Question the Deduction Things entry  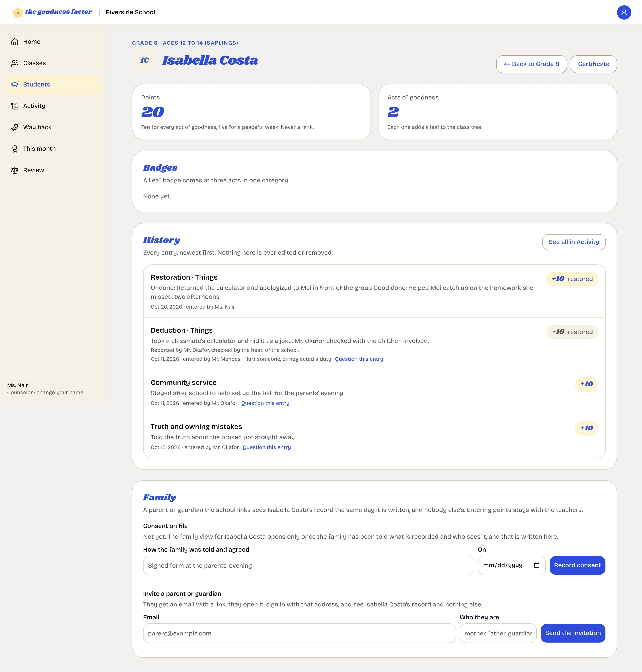pyautogui.click(x=359, y=359)
